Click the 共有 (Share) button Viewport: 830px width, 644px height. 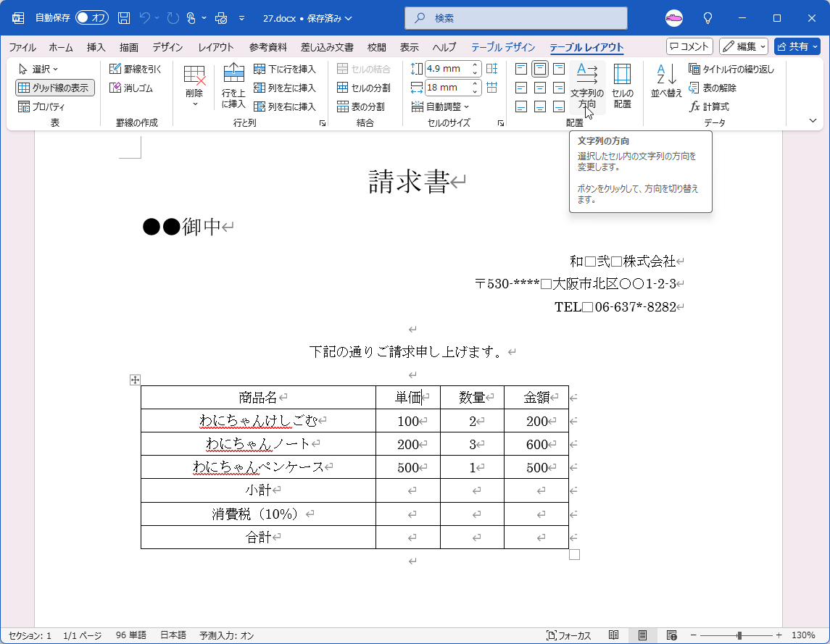coord(797,46)
